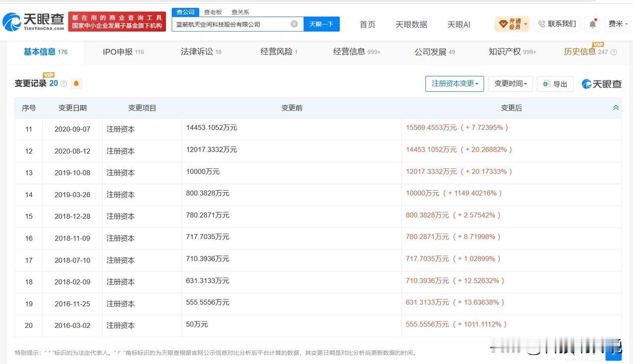
Task: Click the 序号 column header
Action: click(x=29, y=108)
